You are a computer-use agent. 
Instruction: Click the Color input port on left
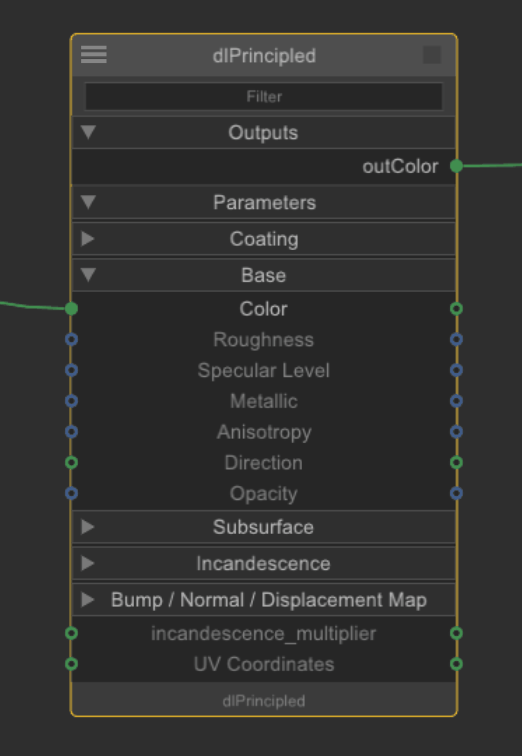pyautogui.click(x=71, y=309)
